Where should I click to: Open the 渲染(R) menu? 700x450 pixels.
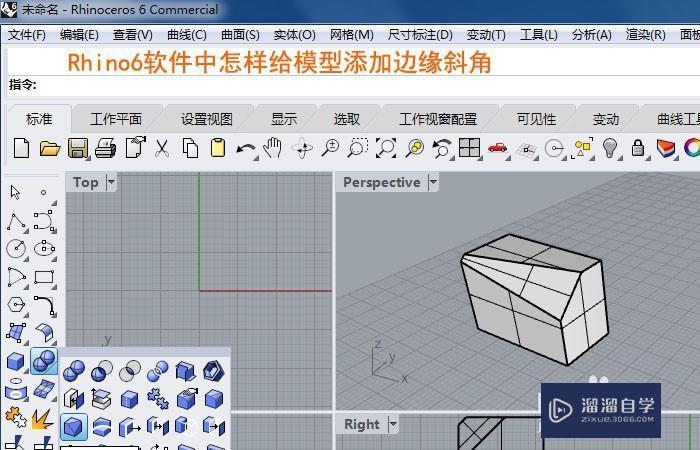click(x=646, y=35)
